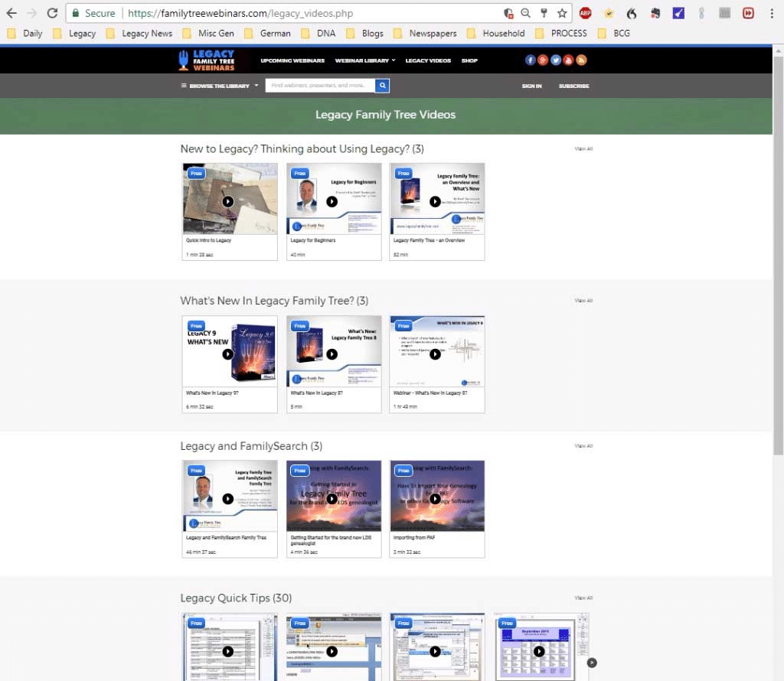Open the Daily bookmarks folder
This screenshot has width=784, height=681.
tap(25, 34)
